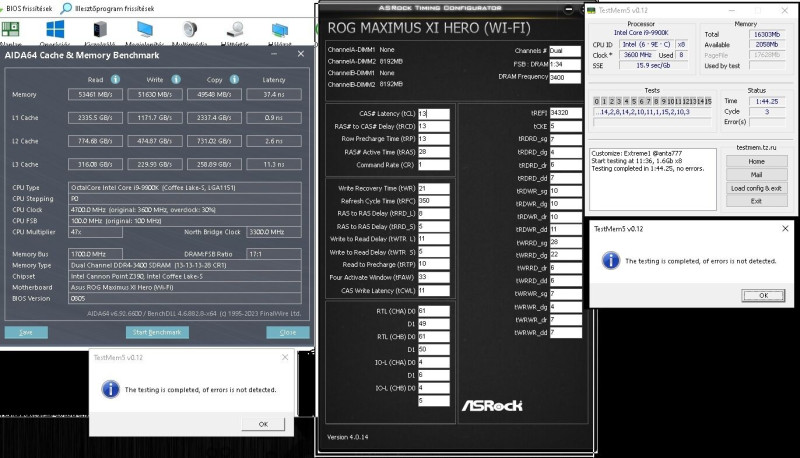Click the FSB : DRAM ratio field
This screenshot has height=458, width=800.
[565, 65]
